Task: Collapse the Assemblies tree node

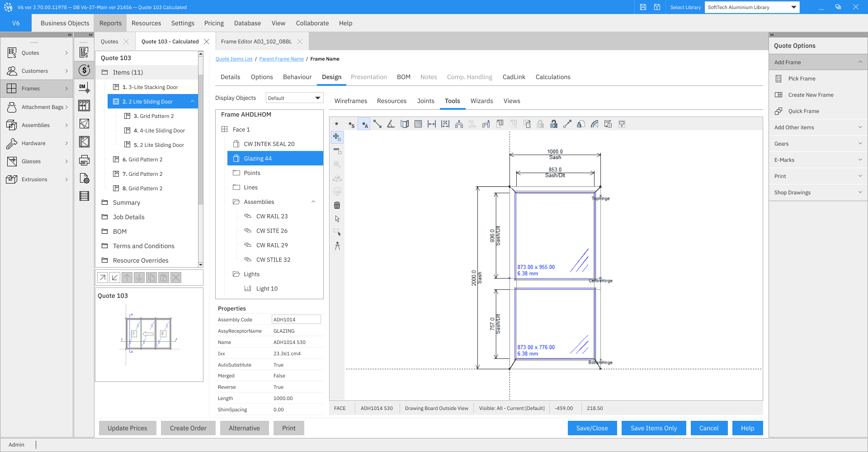Action: (x=313, y=202)
